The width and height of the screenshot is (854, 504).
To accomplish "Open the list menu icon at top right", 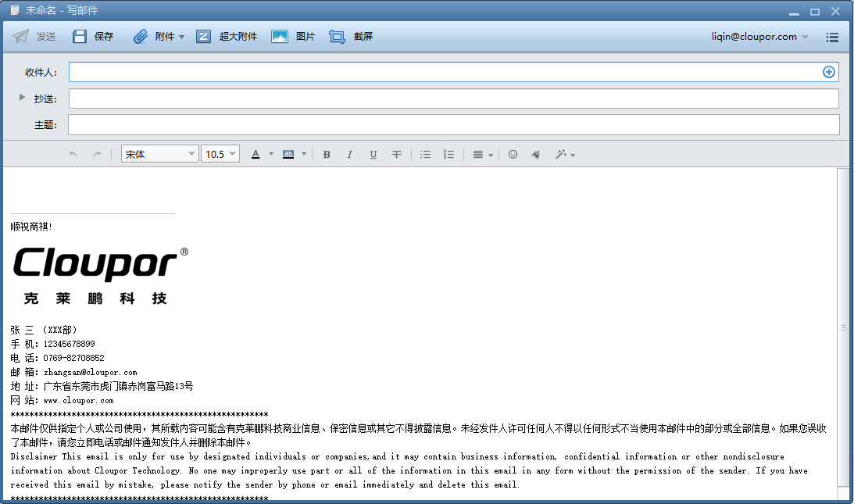I will click(832, 37).
